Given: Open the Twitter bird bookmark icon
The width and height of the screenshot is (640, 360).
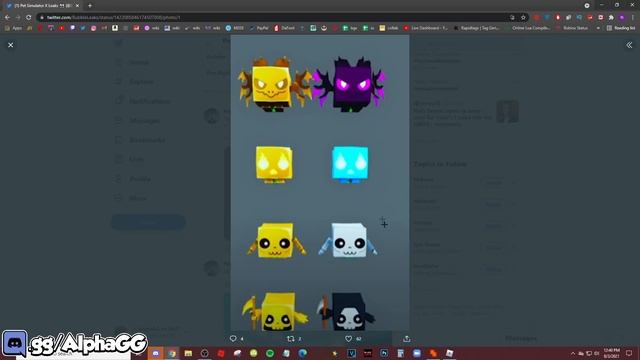Looking at the screenshot, I should (83, 28).
